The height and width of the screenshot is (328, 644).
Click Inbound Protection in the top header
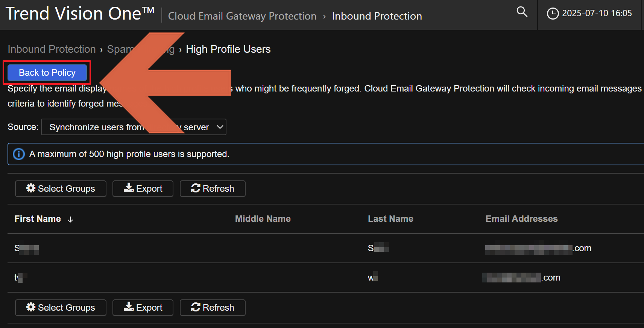[377, 16]
